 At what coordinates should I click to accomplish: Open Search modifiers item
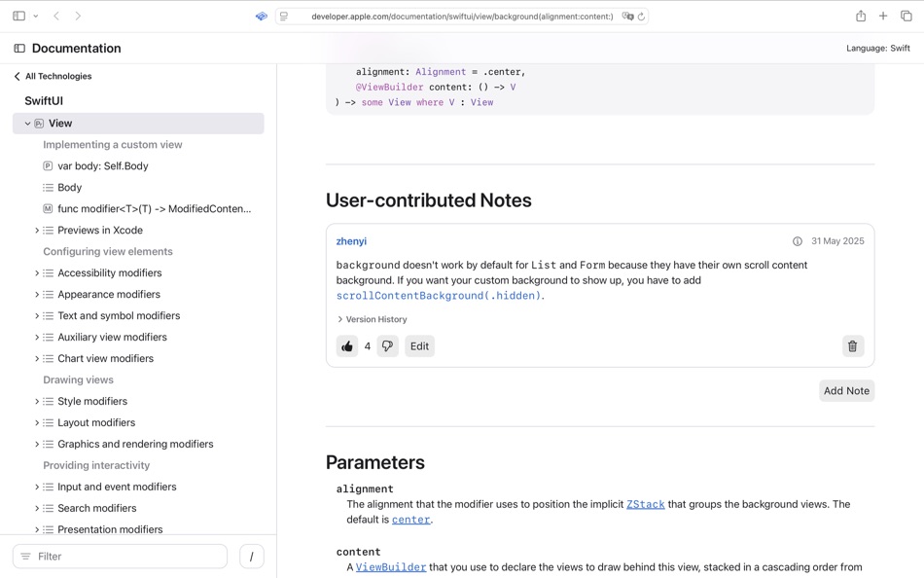[96, 508]
